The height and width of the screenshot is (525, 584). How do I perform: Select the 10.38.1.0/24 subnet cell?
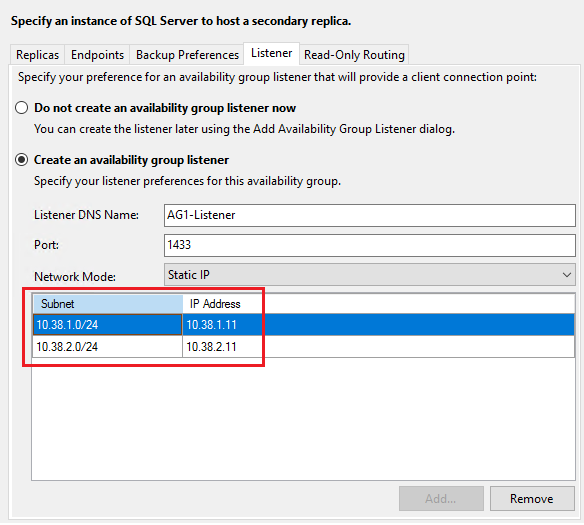pos(108,325)
